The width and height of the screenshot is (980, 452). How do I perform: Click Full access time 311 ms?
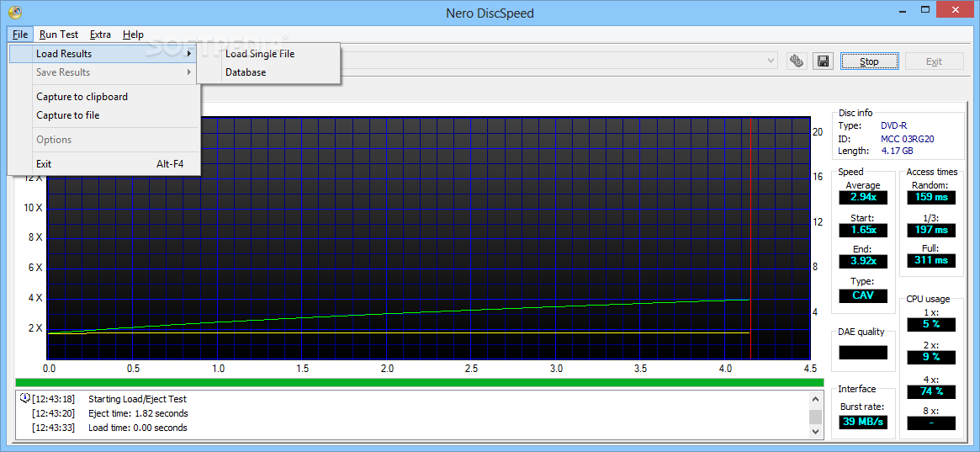pos(931,261)
